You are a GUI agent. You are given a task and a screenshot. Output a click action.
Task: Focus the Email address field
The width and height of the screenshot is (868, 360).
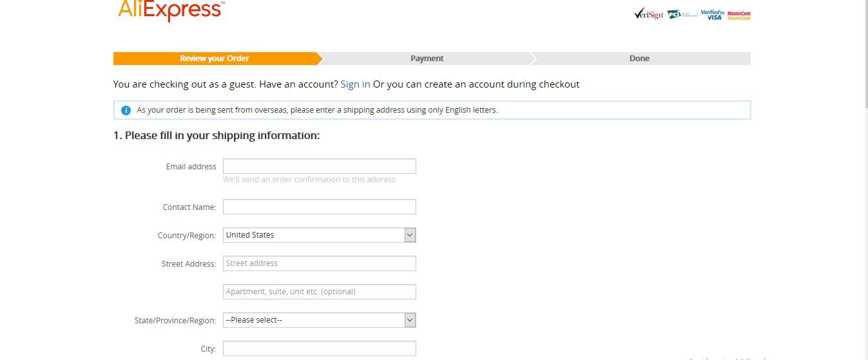point(319,166)
